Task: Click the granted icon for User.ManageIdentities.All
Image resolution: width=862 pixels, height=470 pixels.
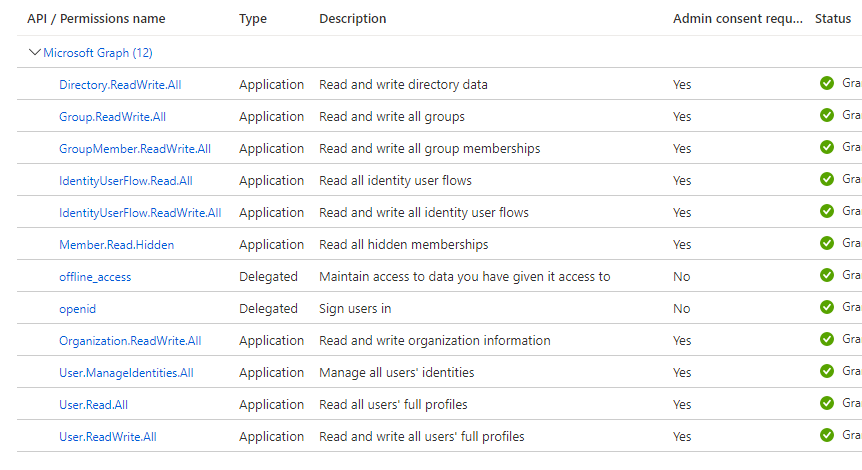Action: coord(827,371)
